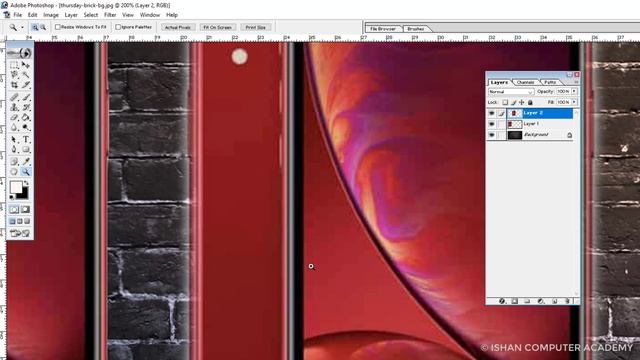Screen dimensions: 640x360
Task: Switch to the Paths tab
Action: tap(550, 82)
